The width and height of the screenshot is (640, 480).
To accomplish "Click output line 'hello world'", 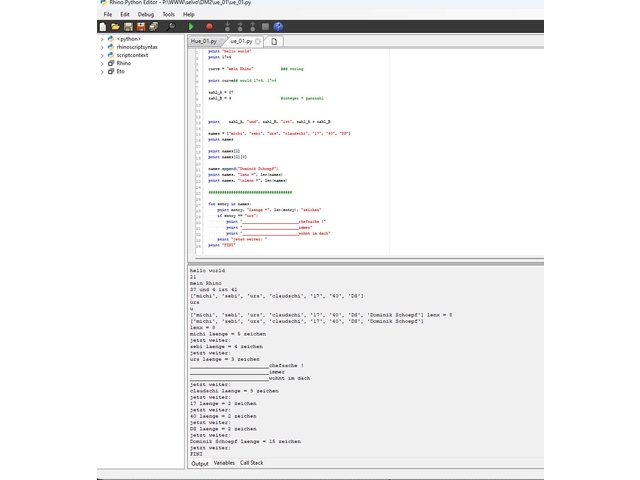I will pyautogui.click(x=207, y=271).
